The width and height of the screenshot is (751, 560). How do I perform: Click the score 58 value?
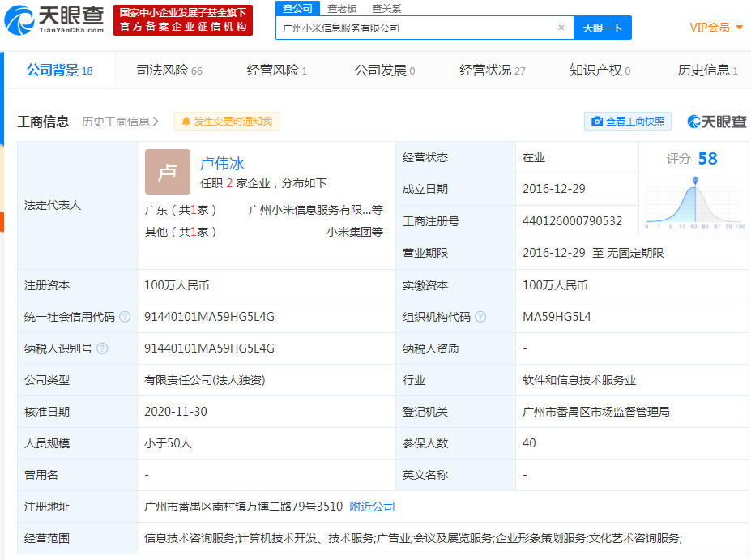(707, 159)
